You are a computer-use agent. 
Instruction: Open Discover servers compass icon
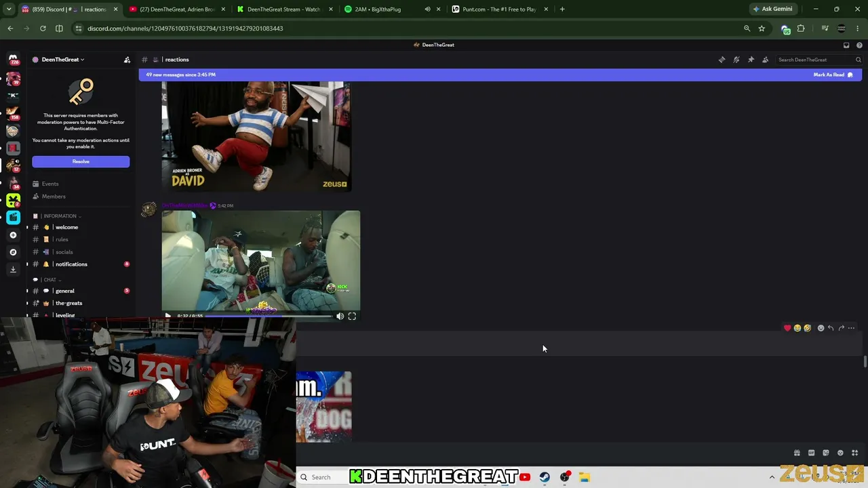[x=13, y=252]
